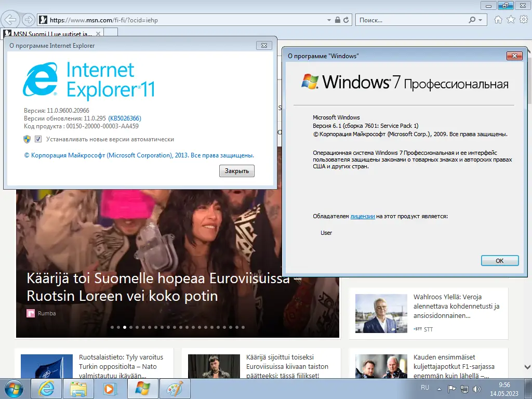Click the page scrollbar down arrow
This screenshot has width=532, height=399.
click(x=528, y=367)
